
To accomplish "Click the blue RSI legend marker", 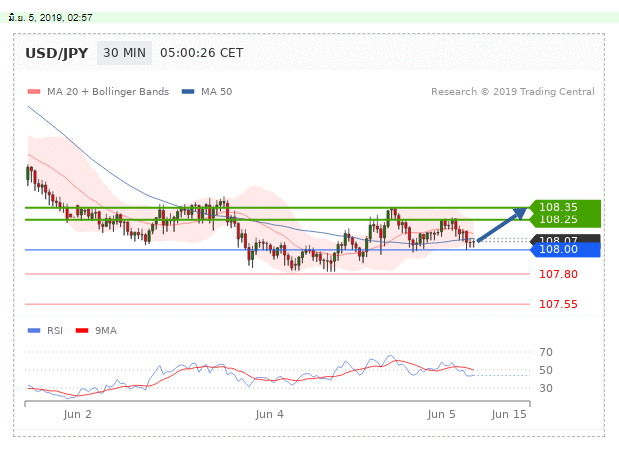I will point(33,329).
